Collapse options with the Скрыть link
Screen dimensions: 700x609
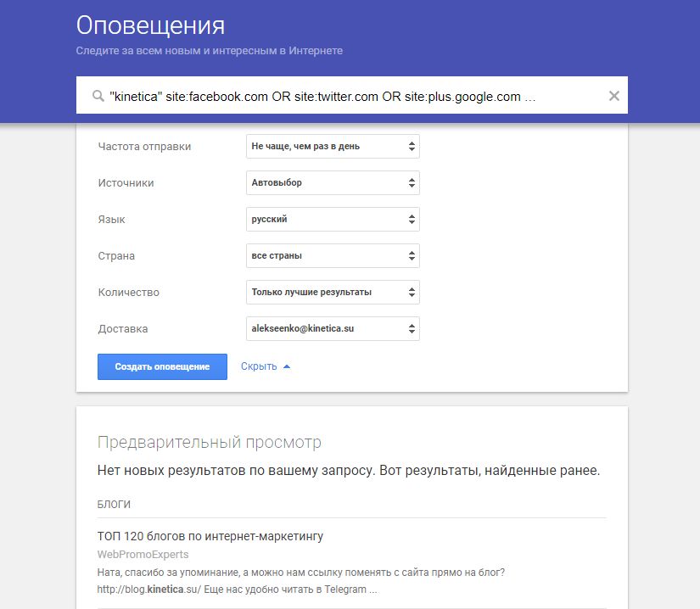click(259, 366)
